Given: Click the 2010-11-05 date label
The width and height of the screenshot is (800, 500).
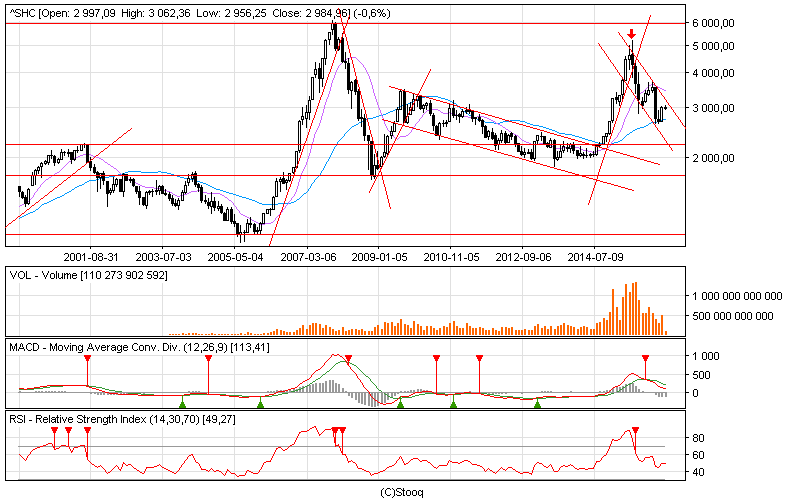Looking at the screenshot, I should pos(451,257).
